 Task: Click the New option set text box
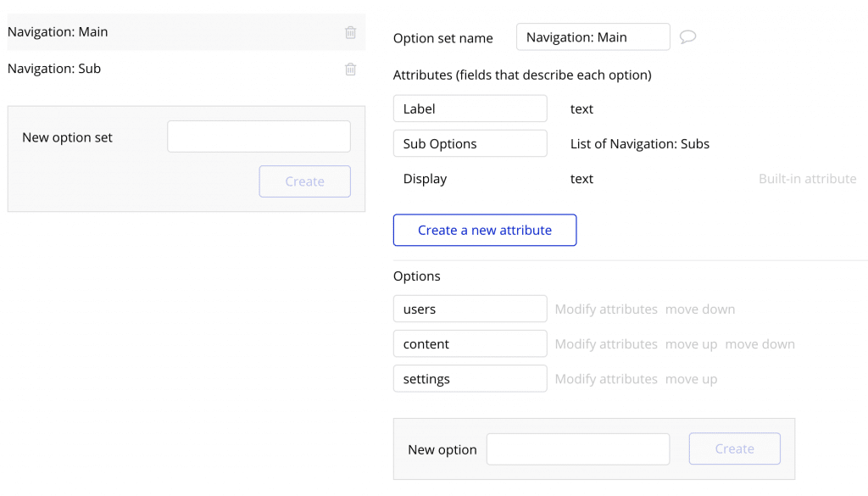click(259, 136)
